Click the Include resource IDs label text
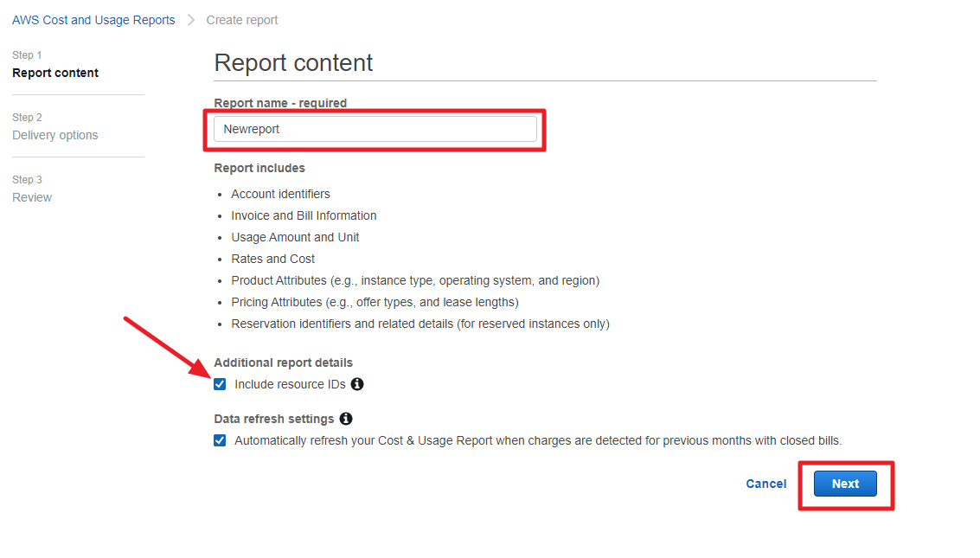980x558 pixels. [290, 384]
